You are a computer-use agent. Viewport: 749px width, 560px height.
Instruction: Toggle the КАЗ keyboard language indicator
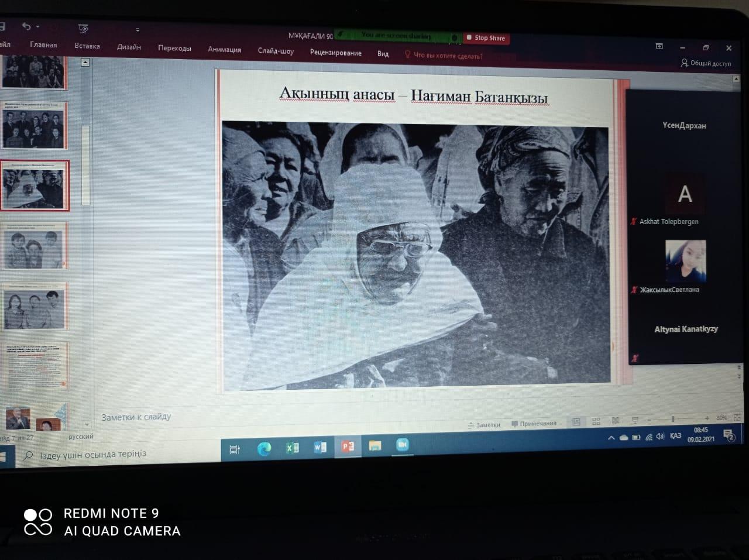[675, 436]
